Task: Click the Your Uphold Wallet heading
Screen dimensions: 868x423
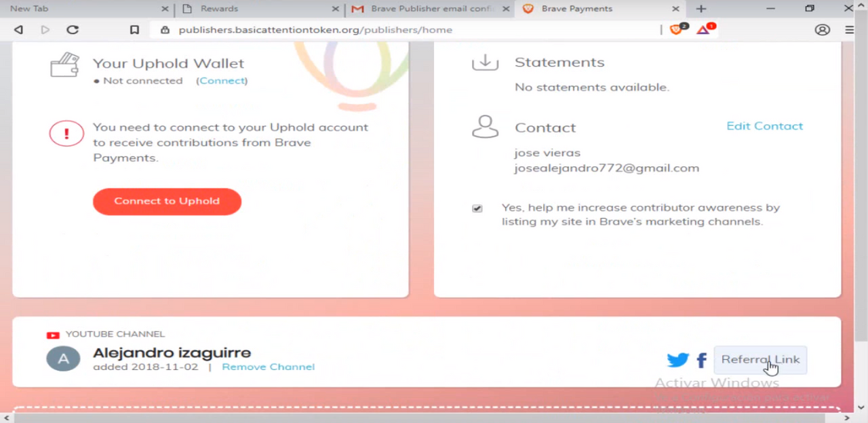Action: click(168, 63)
